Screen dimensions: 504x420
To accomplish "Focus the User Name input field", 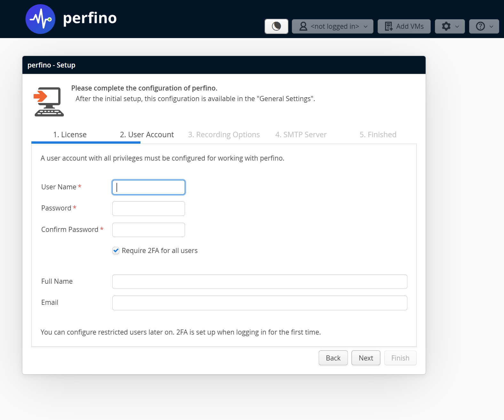I will coord(148,187).
